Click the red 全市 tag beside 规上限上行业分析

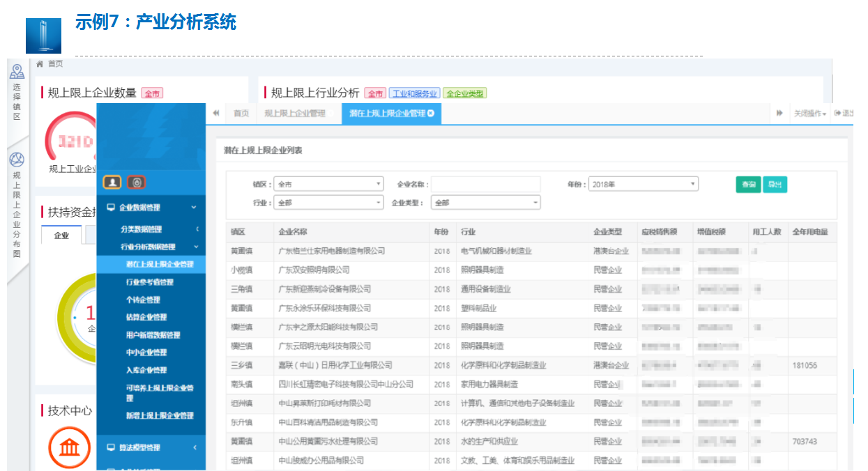(x=375, y=93)
